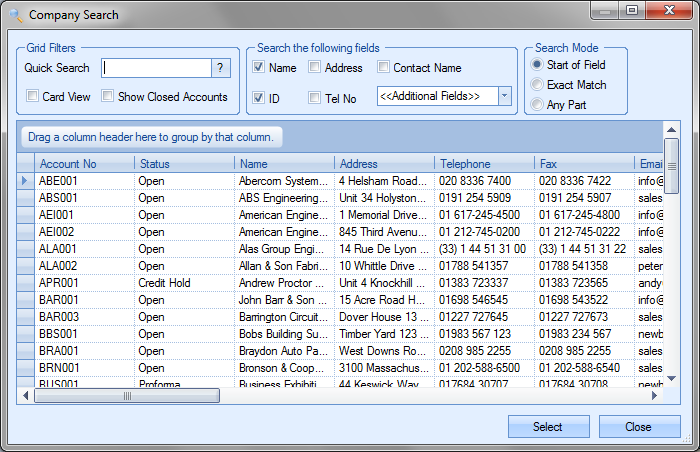The image size is (700, 452).
Task: Click the horizontal scrollbar thumb in grid
Action: [127, 396]
